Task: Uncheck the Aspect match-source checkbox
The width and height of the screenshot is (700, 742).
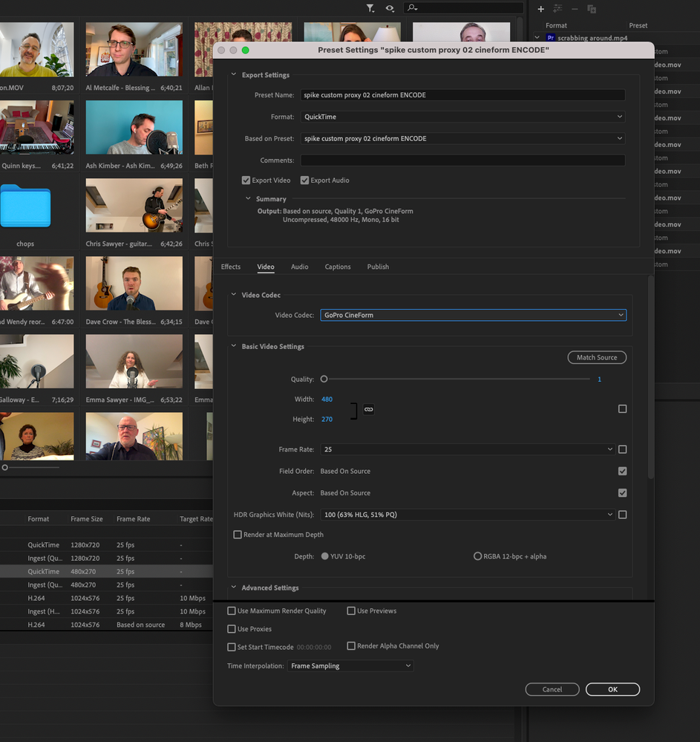Action: point(623,493)
